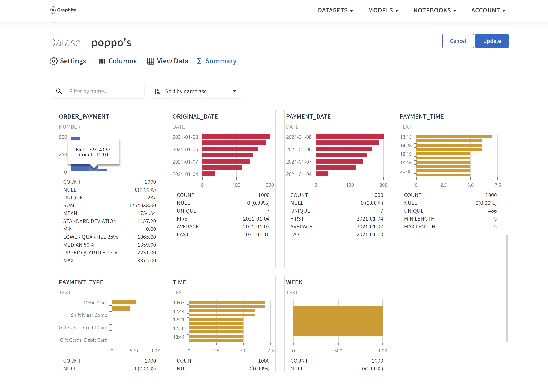
Task: Open the Sort by name asc dropdown
Action: tap(196, 91)
